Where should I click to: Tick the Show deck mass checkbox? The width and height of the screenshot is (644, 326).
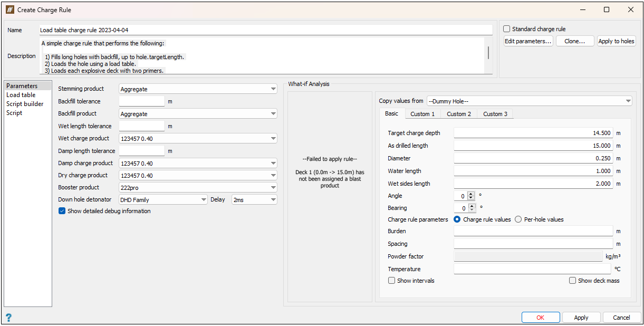[572, 281]
